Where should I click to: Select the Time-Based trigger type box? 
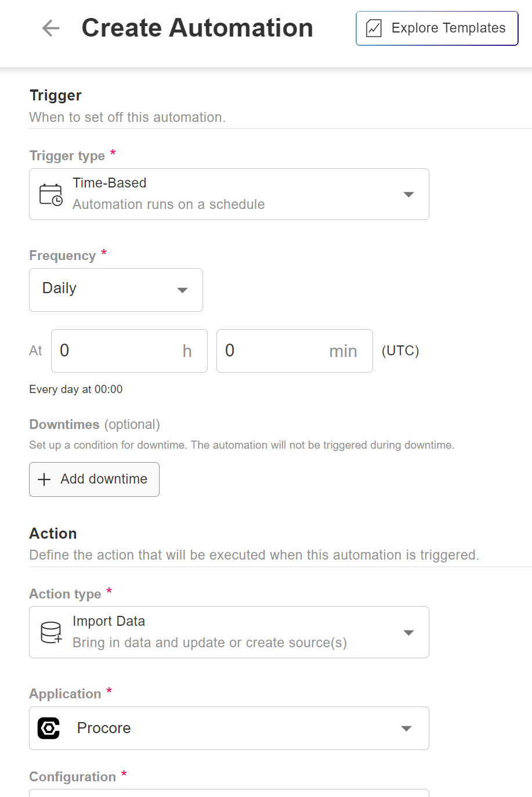coord(229,194)
